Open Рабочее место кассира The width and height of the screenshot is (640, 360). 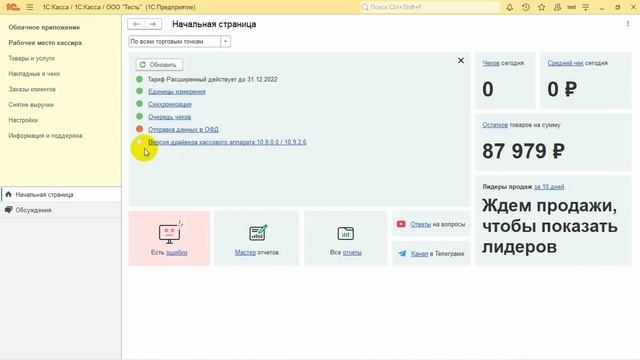click(45, 43)
